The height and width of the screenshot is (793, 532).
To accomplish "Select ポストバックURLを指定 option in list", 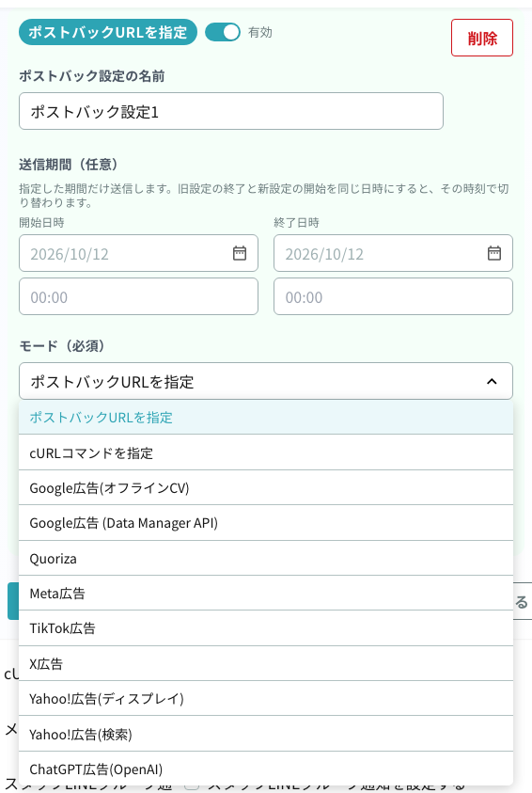I will click(266, 418).
